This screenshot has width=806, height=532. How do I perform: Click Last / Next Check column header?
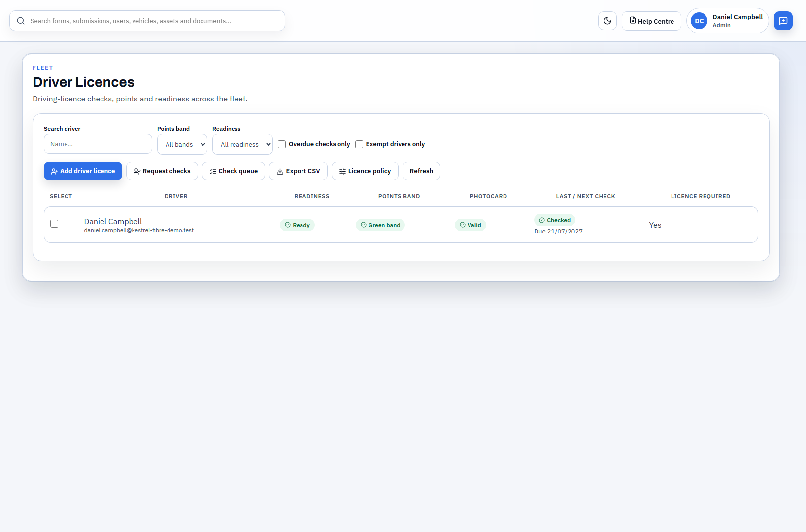tap(585, 196)
